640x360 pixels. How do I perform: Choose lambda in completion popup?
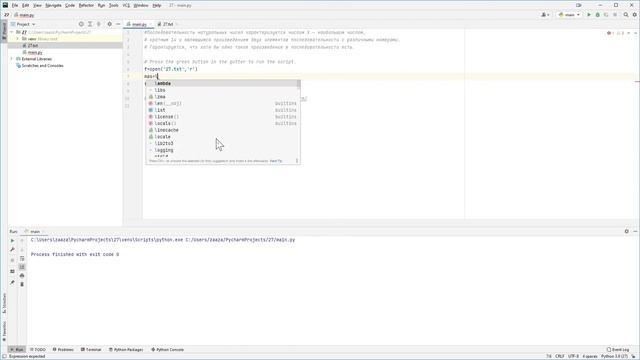[x=222, y=83]
